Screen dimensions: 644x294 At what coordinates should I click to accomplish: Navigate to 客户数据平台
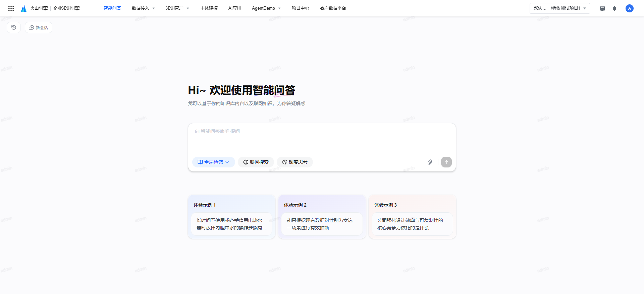point(333,8)
